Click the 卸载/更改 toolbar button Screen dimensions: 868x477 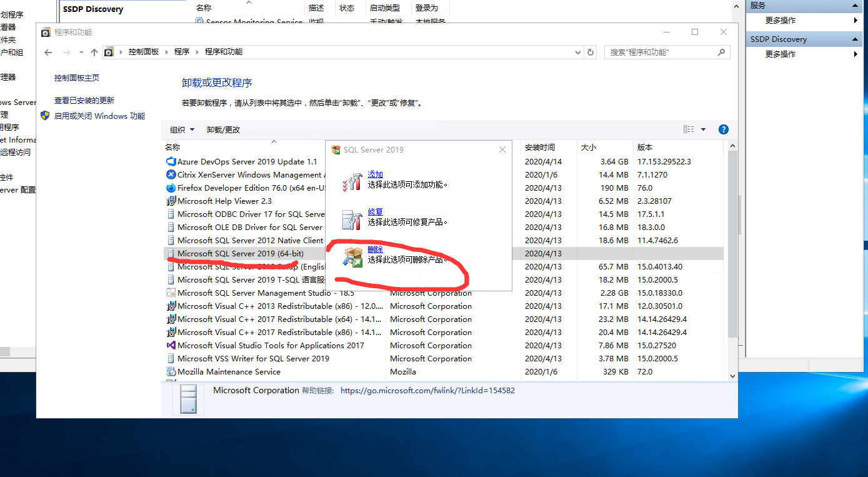coord(223,130)
